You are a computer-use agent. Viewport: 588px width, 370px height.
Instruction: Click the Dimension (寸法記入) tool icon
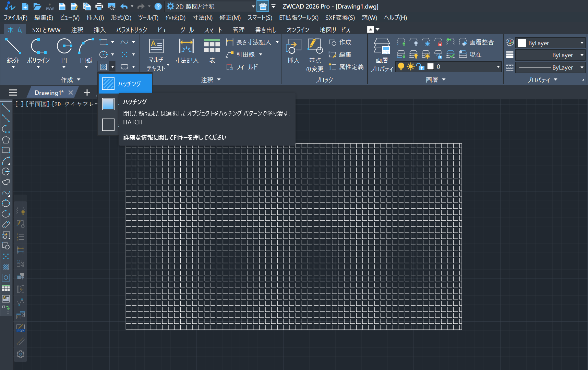click(187, 47)
